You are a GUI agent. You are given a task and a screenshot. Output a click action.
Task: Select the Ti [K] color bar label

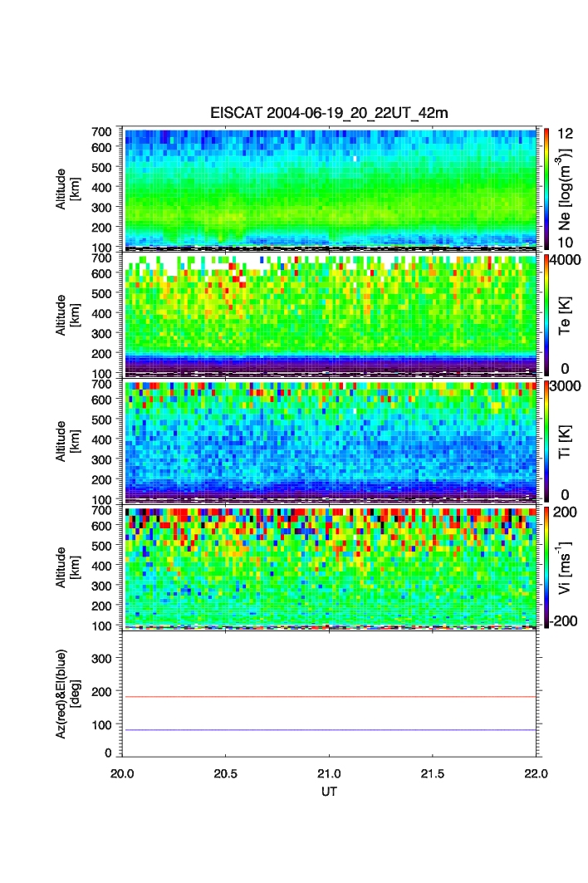click(x=567, y=440)
